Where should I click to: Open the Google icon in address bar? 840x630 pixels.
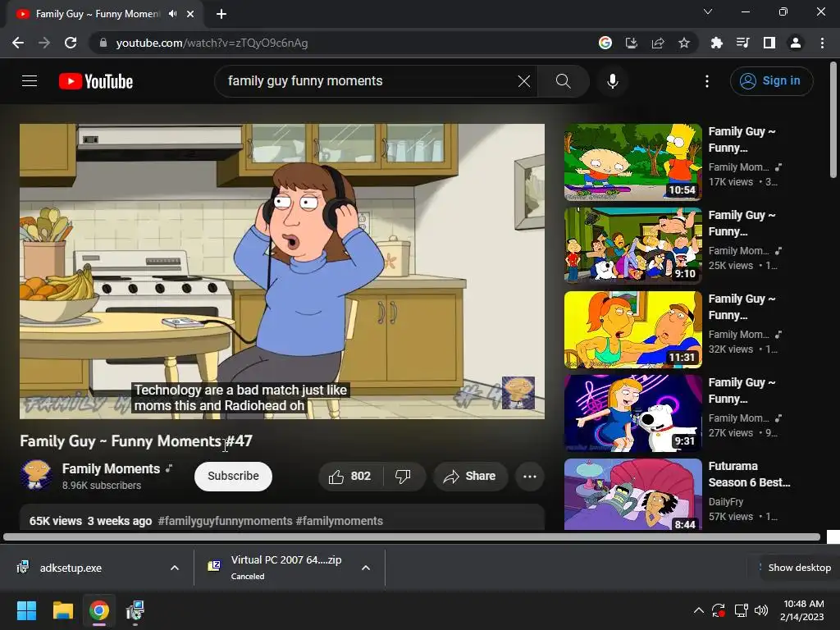tap(605, 43)
